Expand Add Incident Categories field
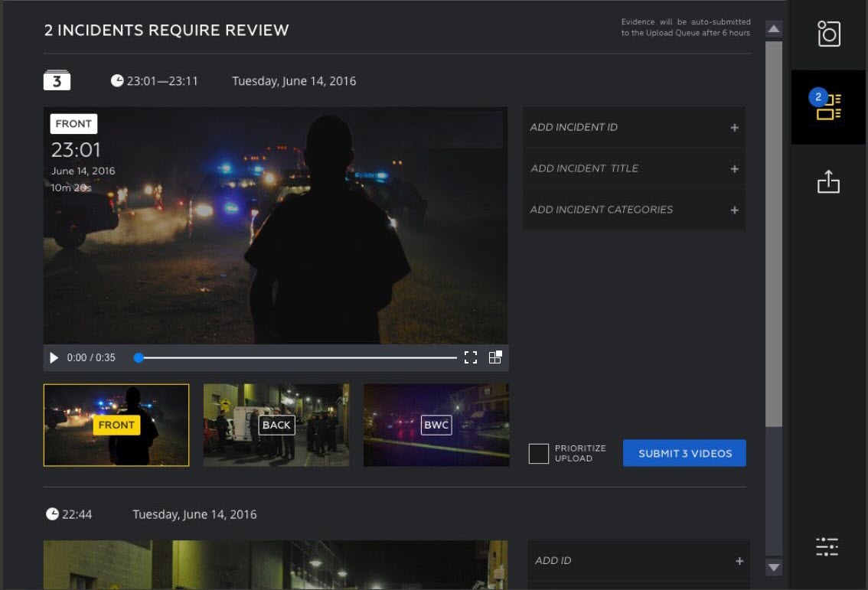Viewport: 868px width, 590px height. coord(634,210)
